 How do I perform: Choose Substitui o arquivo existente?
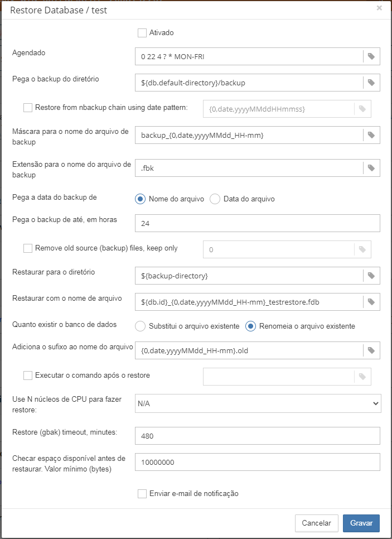(141, 326)
